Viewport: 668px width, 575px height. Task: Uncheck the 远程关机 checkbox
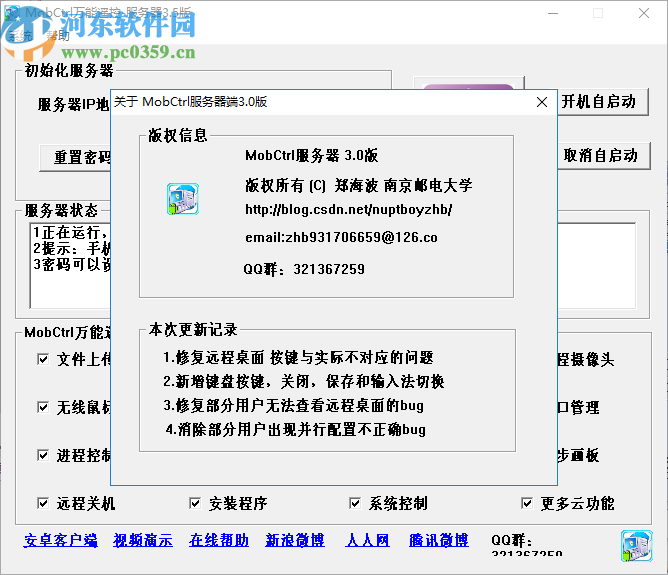click(x=43, y=503)
